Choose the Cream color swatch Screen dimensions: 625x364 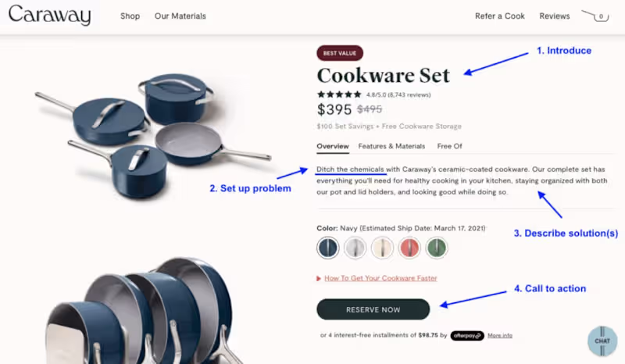point(382,248)
